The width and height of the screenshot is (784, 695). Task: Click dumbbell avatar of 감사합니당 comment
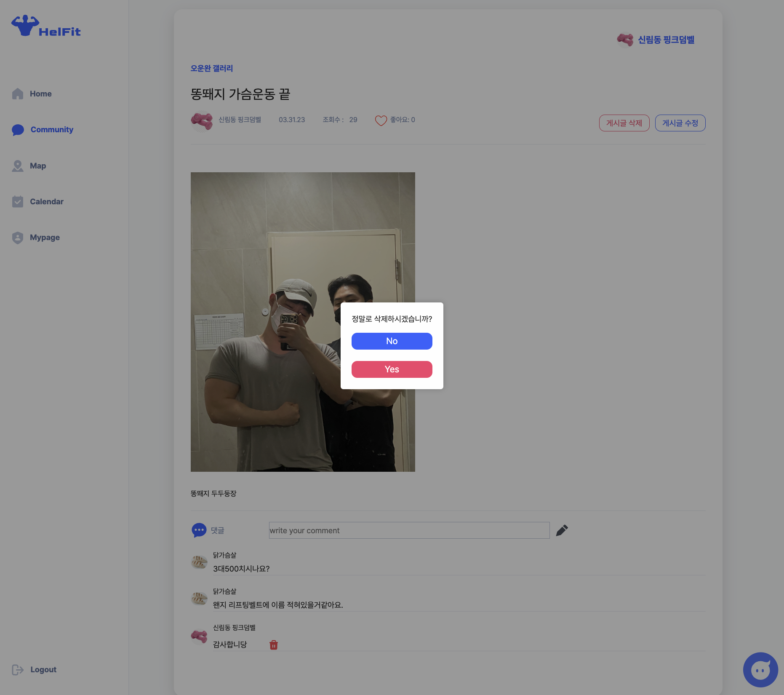point(199,636)
